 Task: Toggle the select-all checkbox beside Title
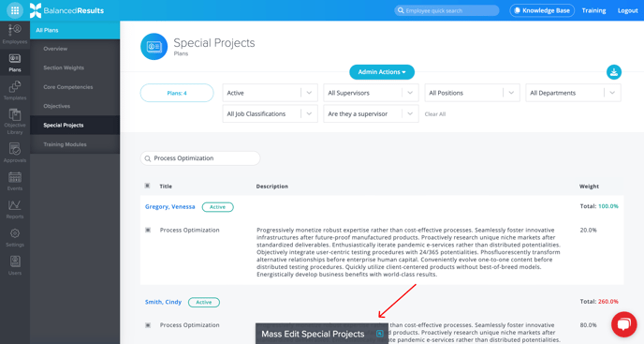pos(148,186)
